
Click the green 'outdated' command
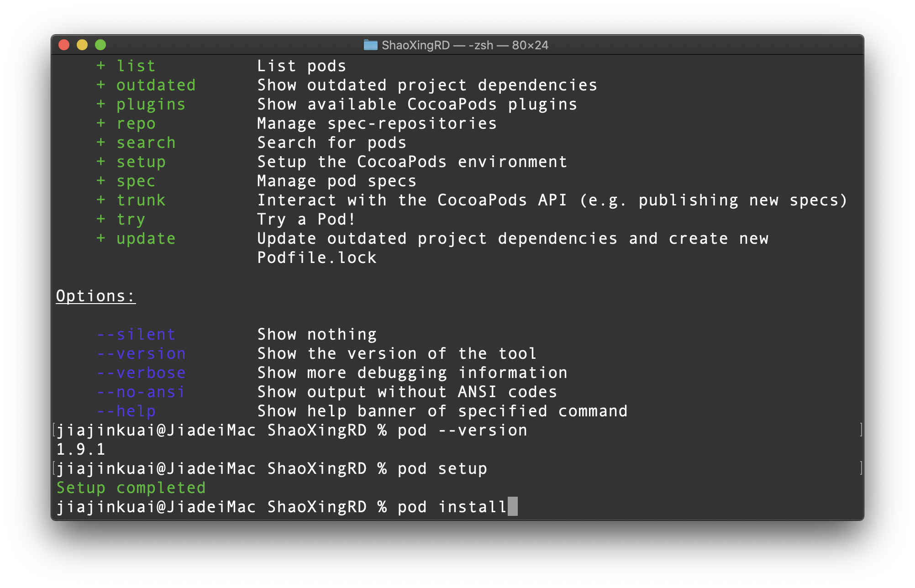156,85
